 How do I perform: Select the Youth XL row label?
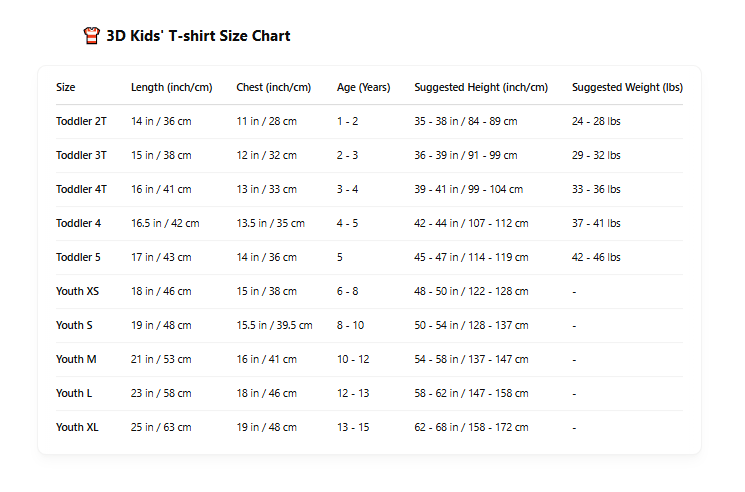click(x=77, y=427)
